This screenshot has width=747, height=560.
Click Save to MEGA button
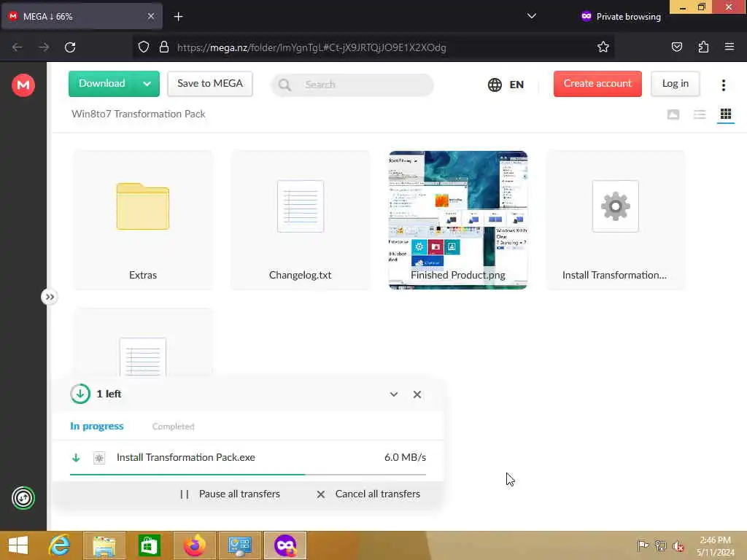210,84
